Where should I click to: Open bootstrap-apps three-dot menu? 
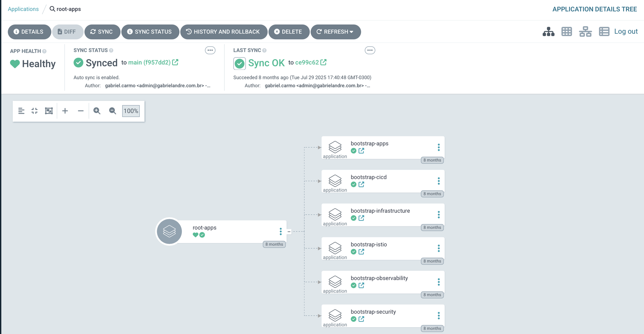click(439, 147)
